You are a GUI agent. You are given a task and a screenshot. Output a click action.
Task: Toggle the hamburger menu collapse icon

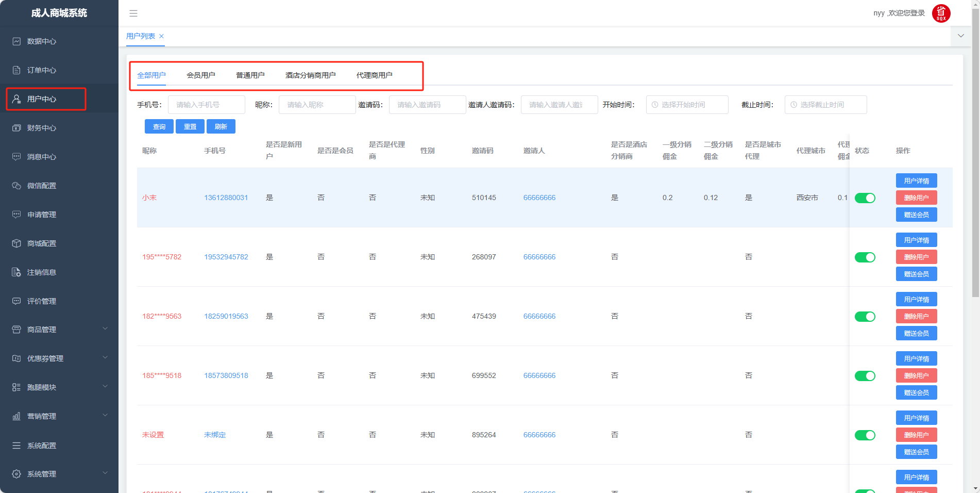pyautogui.click(x=133, y=13)
